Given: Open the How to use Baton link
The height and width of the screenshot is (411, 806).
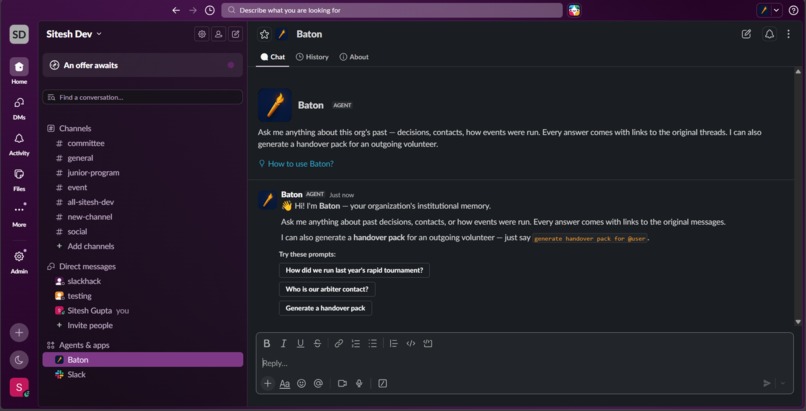Looking at the screenshot, I should coord(296,164).
